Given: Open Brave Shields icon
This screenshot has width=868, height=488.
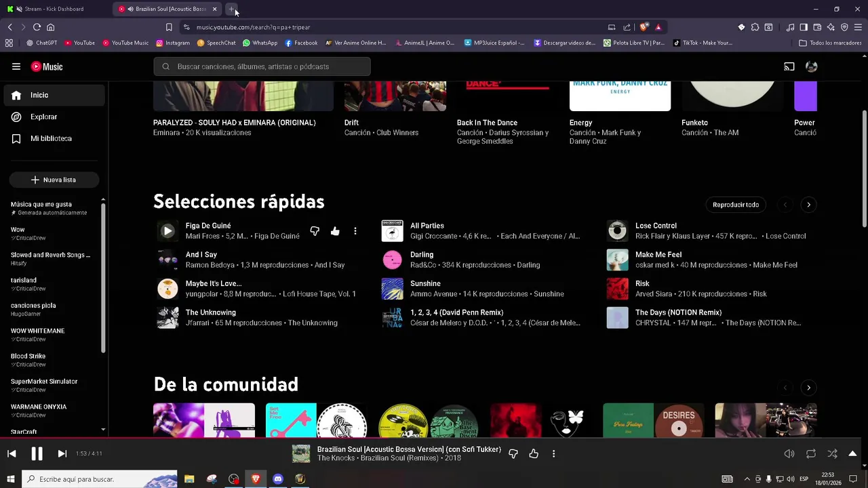Looking at the screenshot, I should [x=643, y=27].
